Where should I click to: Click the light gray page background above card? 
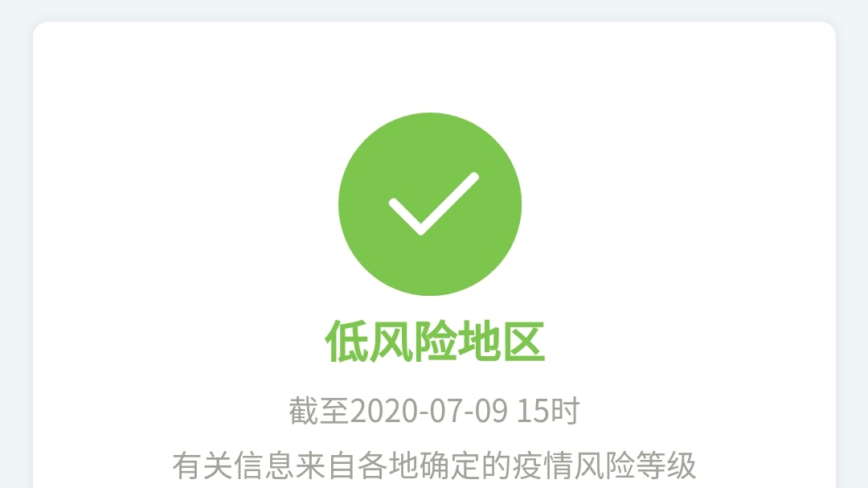[434, 10]
